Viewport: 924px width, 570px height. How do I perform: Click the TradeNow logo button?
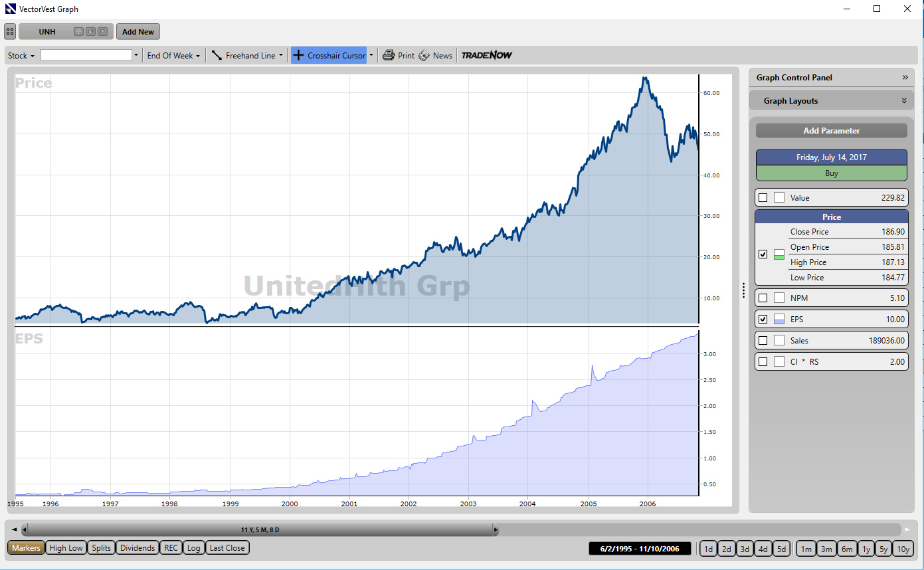point(487,56)
